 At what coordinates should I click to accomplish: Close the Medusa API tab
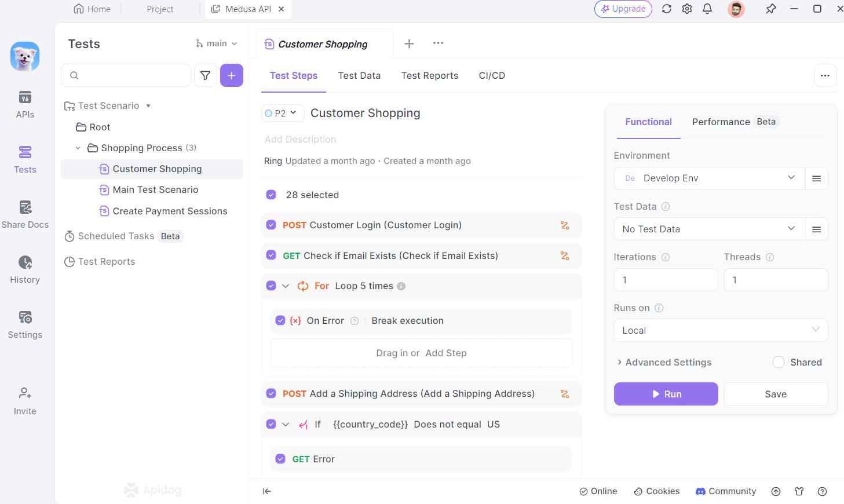(282, 9)
